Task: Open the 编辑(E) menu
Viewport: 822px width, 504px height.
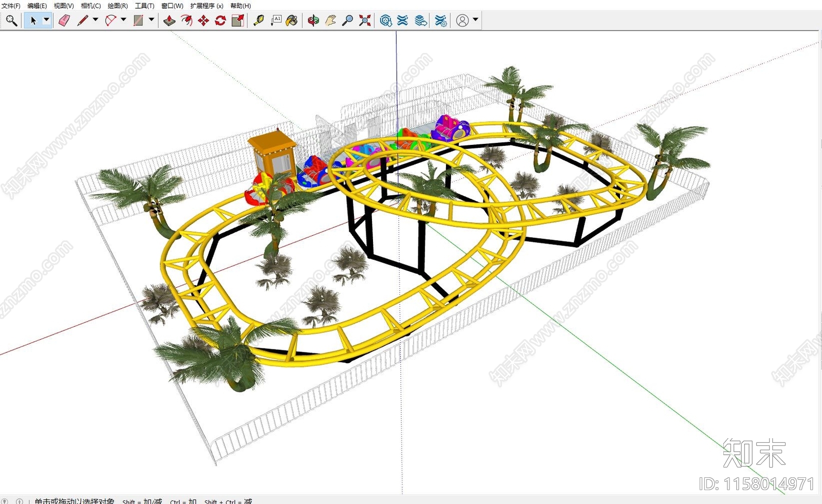Action: pyautogui.click(x=37, y=6)
